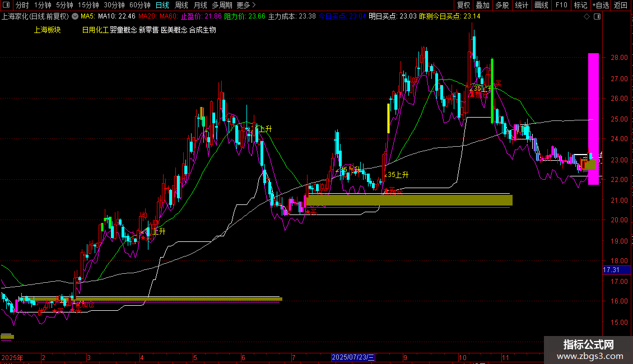This screenshot has height=364, width=633.
Task: Expand the 更多 periods menu
Action: 246,5
